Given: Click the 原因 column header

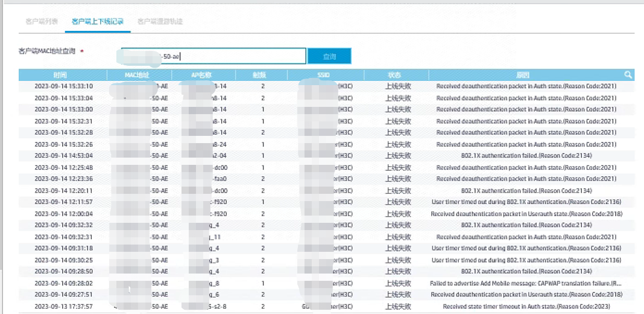Looking at the screenshot, I should coord(523,75).
